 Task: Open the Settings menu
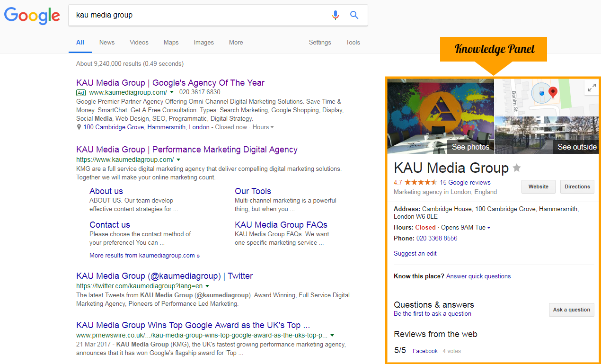(x=320, y=42)
